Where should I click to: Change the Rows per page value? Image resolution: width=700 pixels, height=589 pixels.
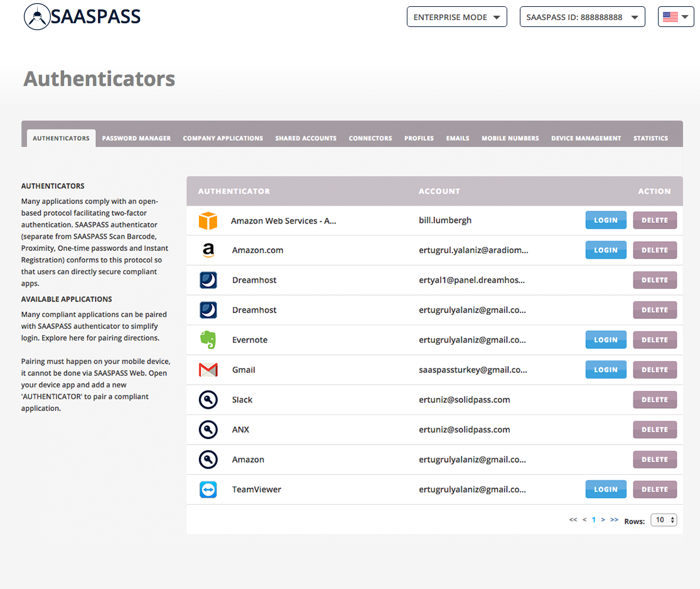[664, 520]
